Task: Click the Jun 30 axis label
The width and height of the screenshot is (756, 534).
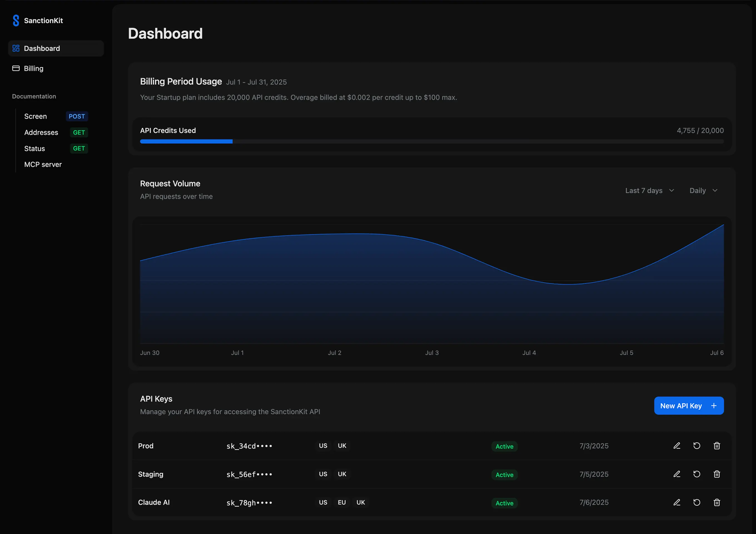Action: click(150, 352)
